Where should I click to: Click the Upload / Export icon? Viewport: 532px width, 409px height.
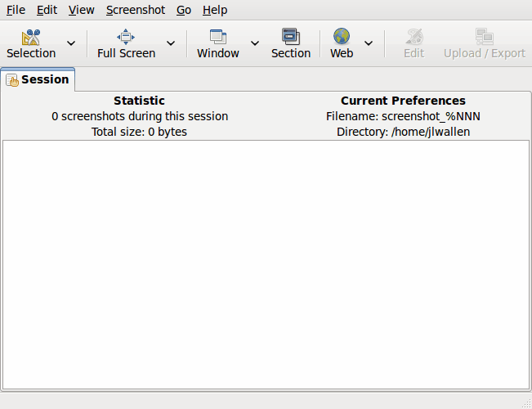(485, 37)
